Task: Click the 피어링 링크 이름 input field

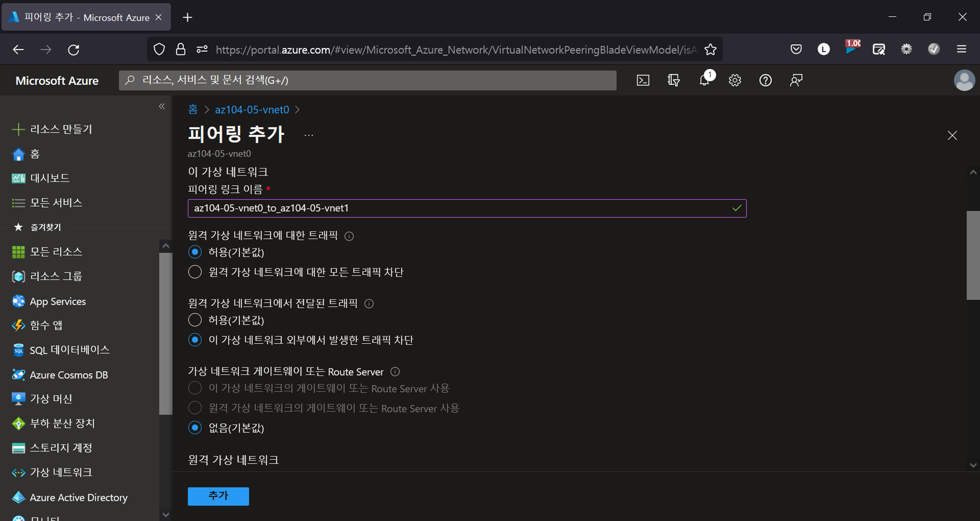Action: click(466, 208)
